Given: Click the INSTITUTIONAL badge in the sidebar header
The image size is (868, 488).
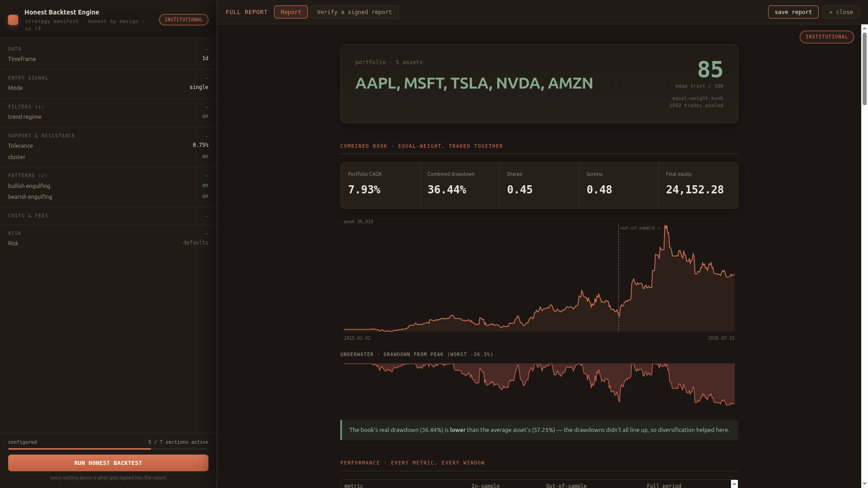Looking at the screenshot, I should 184,20.
